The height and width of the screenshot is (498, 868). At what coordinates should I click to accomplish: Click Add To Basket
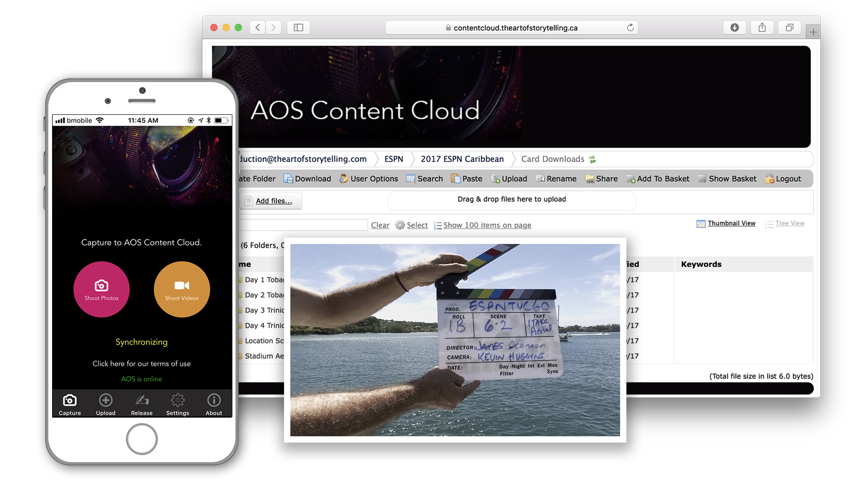(x=658, y=179)
